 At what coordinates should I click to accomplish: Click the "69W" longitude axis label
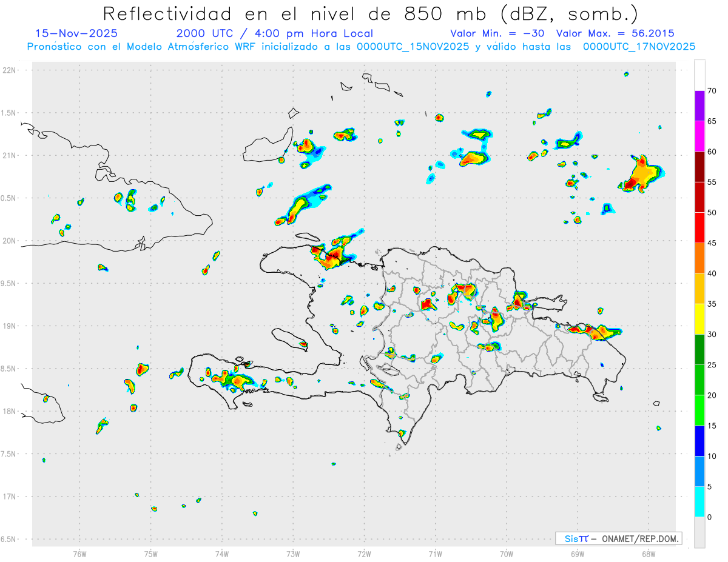(578, 554)
